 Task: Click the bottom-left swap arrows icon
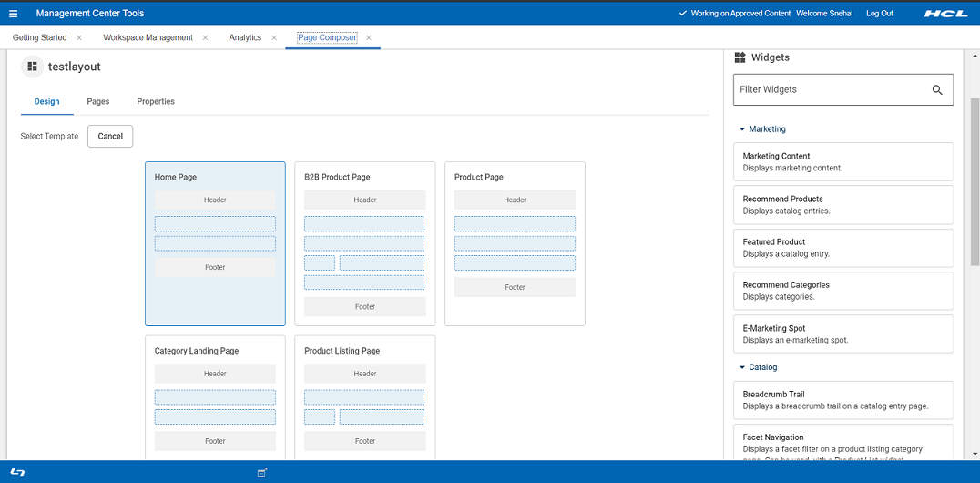point(18,472)
